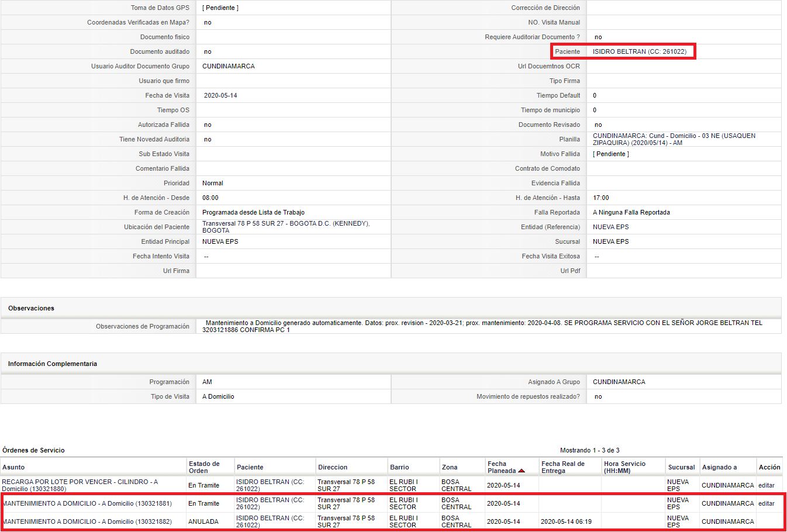Click Tiempo Default value 0

point(595,95)
